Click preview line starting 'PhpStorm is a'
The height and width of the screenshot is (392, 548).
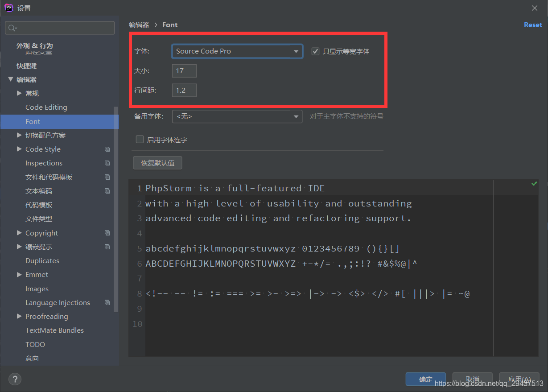[x=235, y=188]
